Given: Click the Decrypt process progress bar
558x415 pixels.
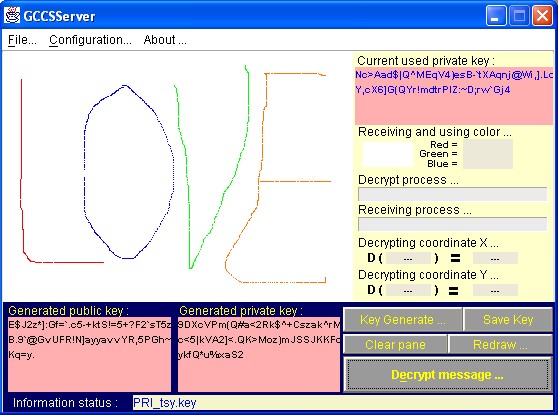Looking at the screenshot, I should pos(452,194).
